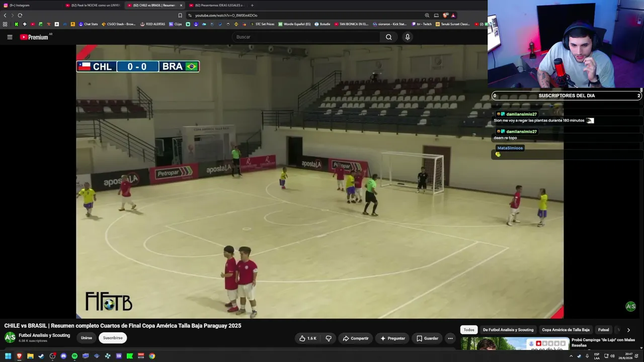The height and width of the screenshot is (362, 644).
Task: Open volume control speaker icon in tray
Action: (x=612, y=356)
